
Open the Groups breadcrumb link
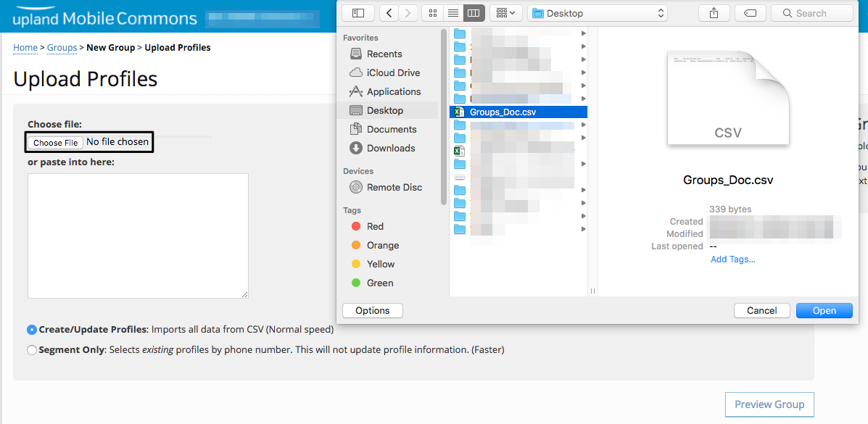coord(62,48)
